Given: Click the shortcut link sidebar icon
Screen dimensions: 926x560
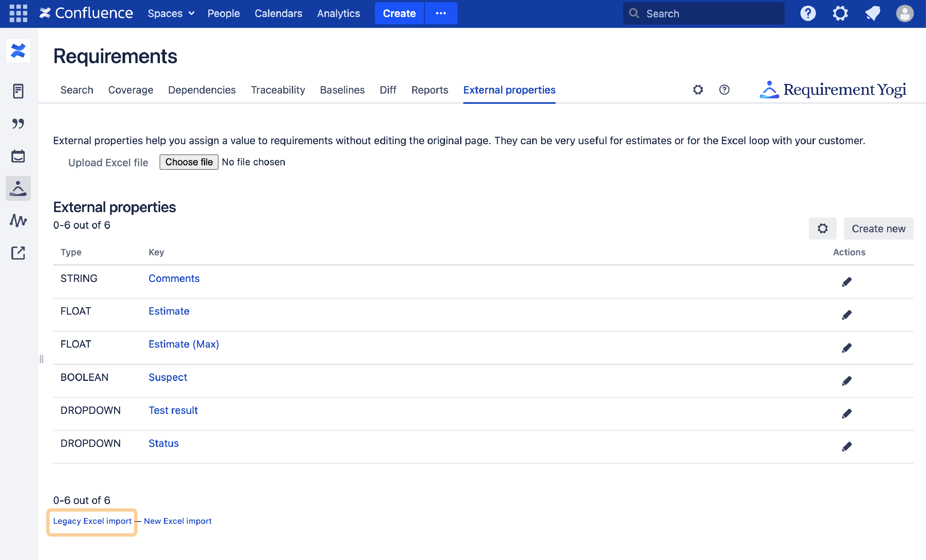Looking at the screenshot, I should click(18, 253).
